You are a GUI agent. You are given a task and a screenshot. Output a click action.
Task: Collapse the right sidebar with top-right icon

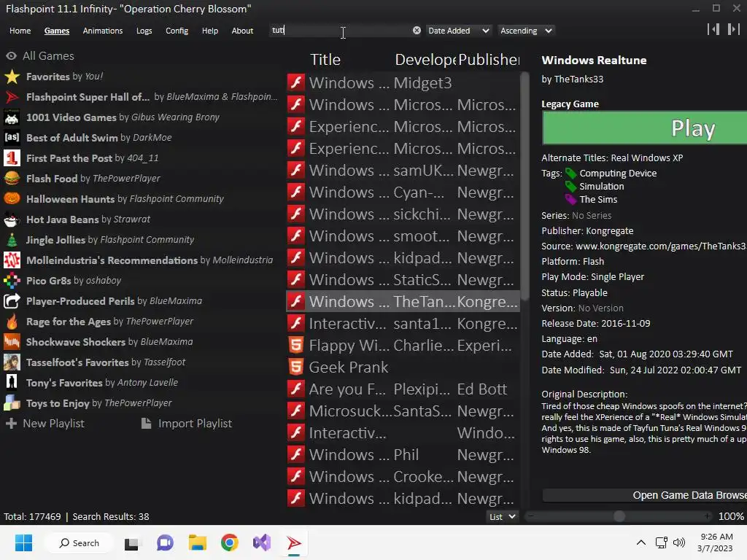point(734,29)
